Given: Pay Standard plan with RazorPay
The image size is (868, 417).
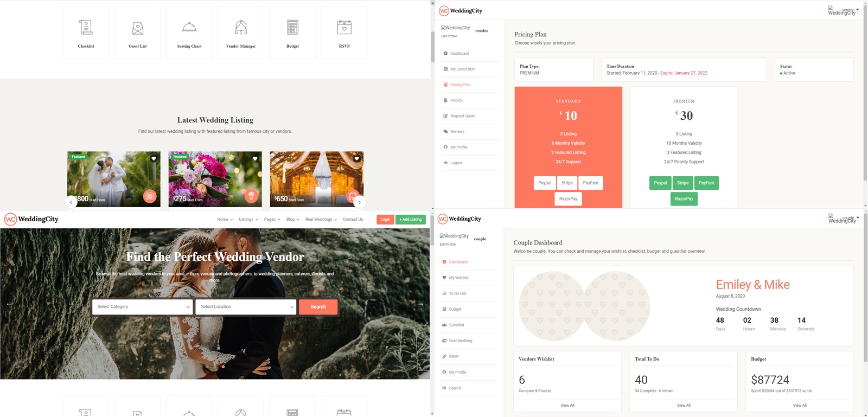Looking at the screenshot, I should click(569, 199).
